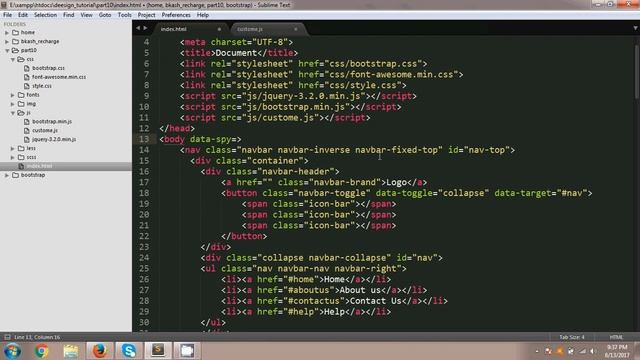Click the less folder icon
The height and width of the screenshot is (360, 640).
pyautogui.click(x=21, y=148)
